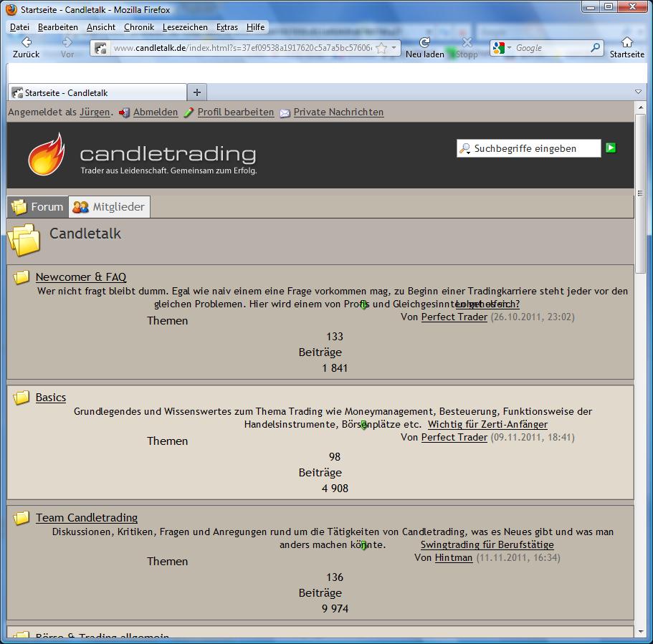
Task: Open the Hilfe menu
Action: [255, 27]
